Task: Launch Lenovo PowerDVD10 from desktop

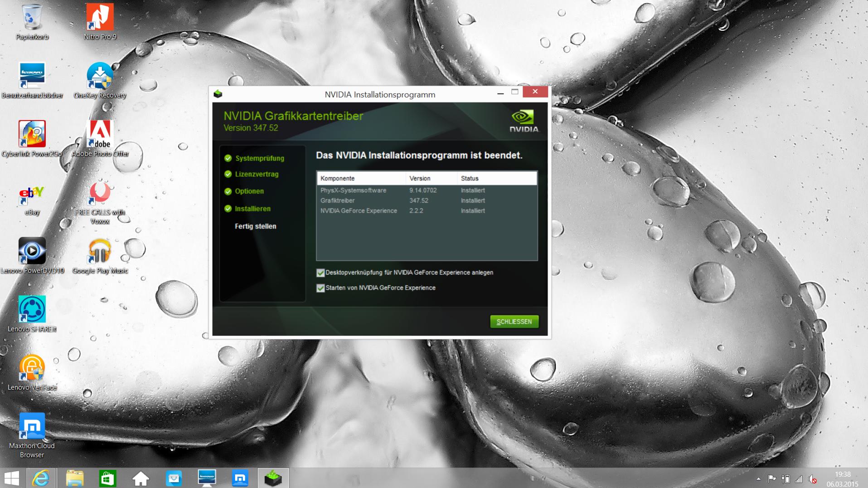Action: (32, 256)
